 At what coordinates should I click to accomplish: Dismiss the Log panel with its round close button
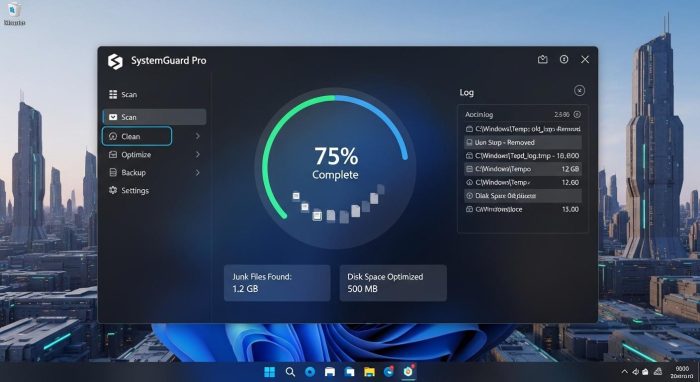(x=579, y=91)
